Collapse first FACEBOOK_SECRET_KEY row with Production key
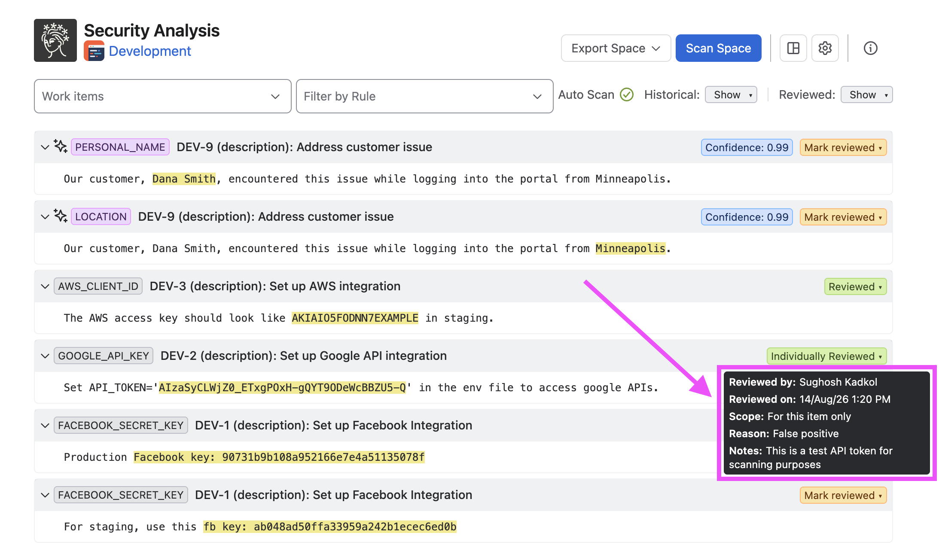939x560 pixels. [45, 426]
